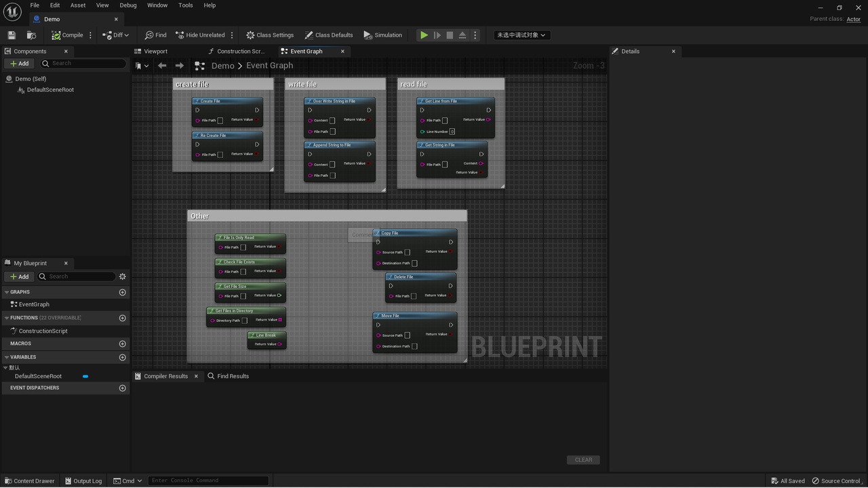Switch to the Find Results tab
Screen dimensions: 868x488
[x=228, y=376]
